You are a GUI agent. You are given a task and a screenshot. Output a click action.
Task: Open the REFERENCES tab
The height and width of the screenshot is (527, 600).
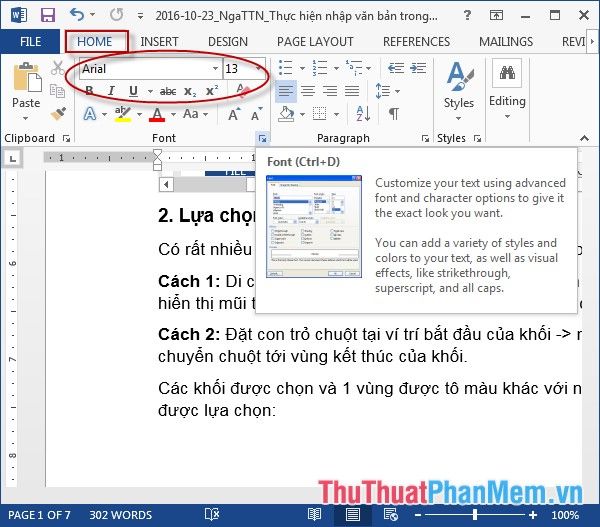tap(416, 41)
